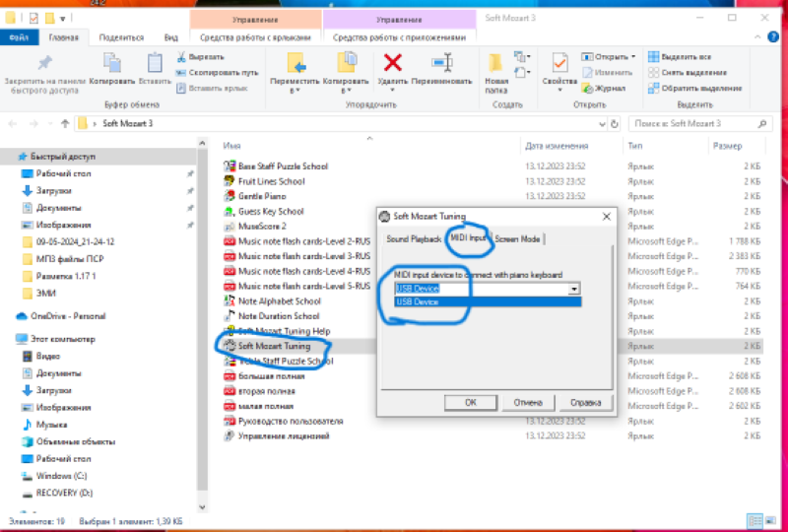Click the sidebar scroll-down arrow
Viewport: 788px width, 532px height.
click(202, 506)
